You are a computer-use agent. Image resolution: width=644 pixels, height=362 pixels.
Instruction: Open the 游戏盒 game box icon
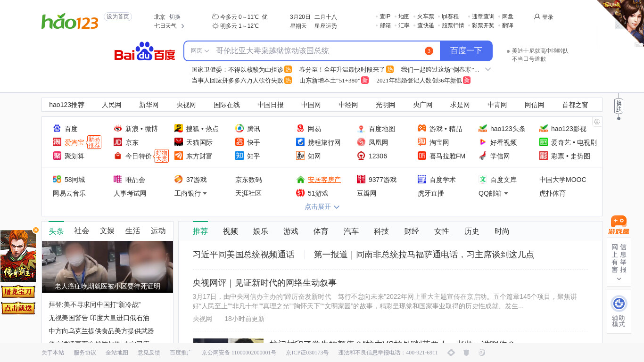click(x=619, y=225)
